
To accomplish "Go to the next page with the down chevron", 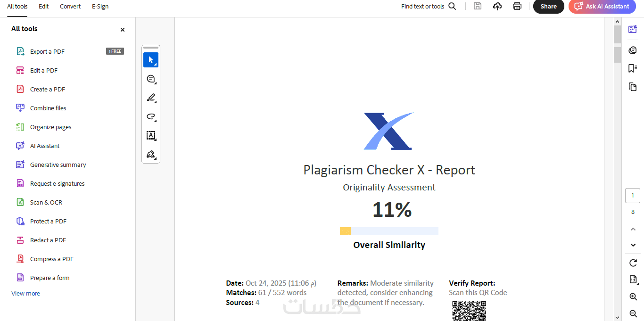I will (633, 245).
